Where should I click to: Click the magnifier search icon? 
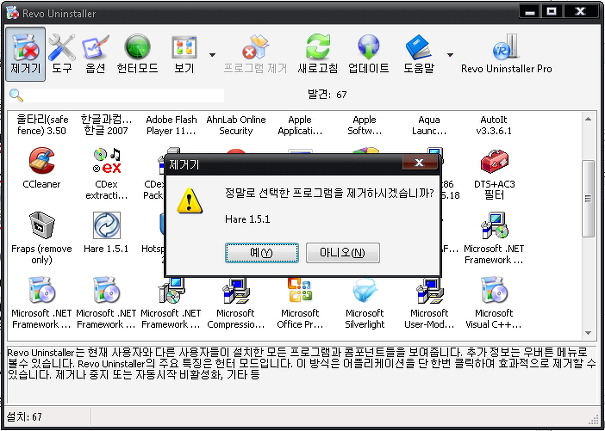(x=16, y=95)
